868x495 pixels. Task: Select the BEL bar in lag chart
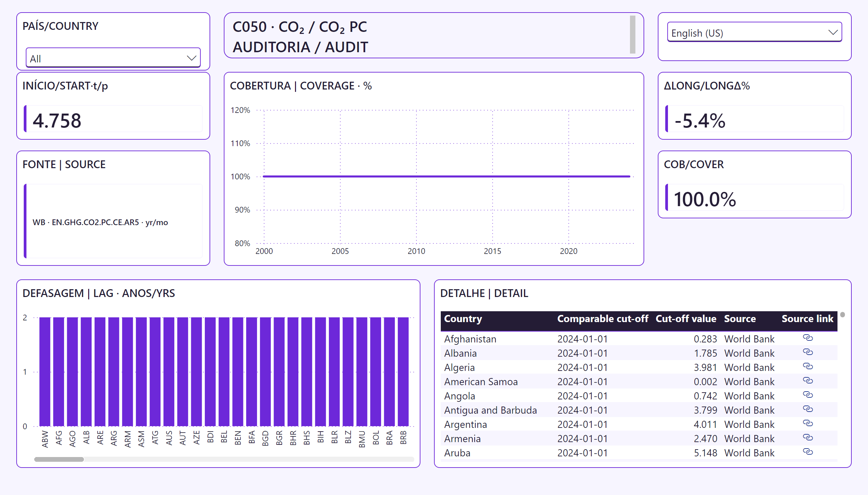(x=224, y=372)
